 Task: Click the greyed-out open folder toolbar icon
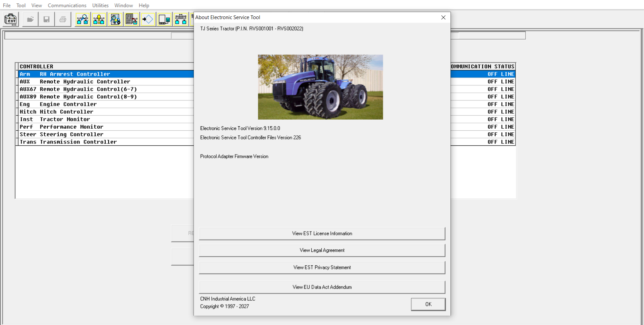[31, 19]
